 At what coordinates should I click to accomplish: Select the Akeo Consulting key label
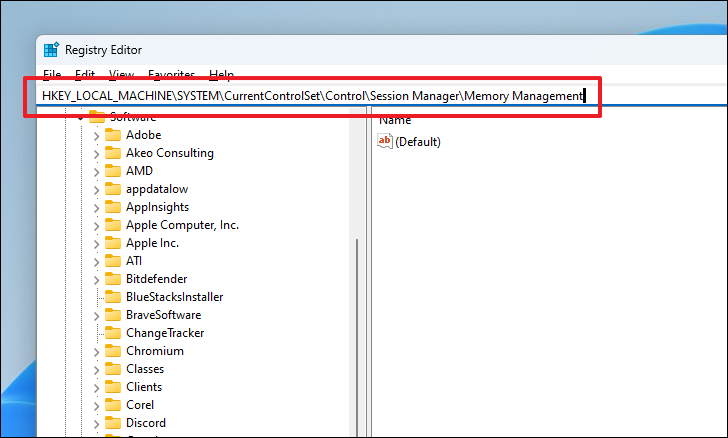coord(170,153)
